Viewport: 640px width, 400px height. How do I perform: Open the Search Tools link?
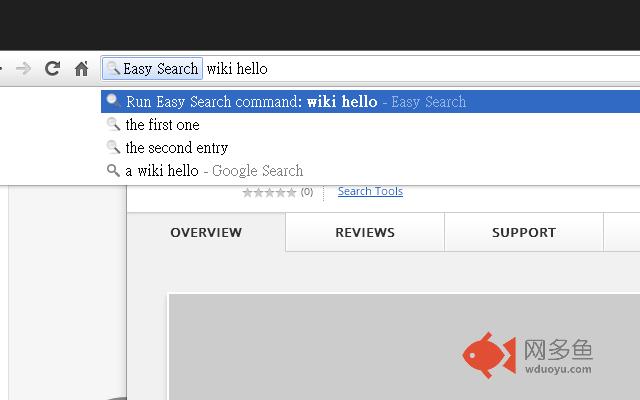pos(370,191)
